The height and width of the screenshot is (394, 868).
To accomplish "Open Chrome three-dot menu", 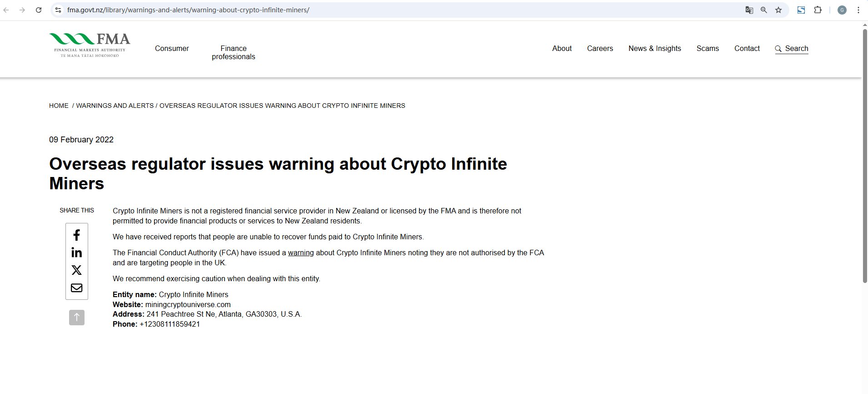I will [858, 10].
